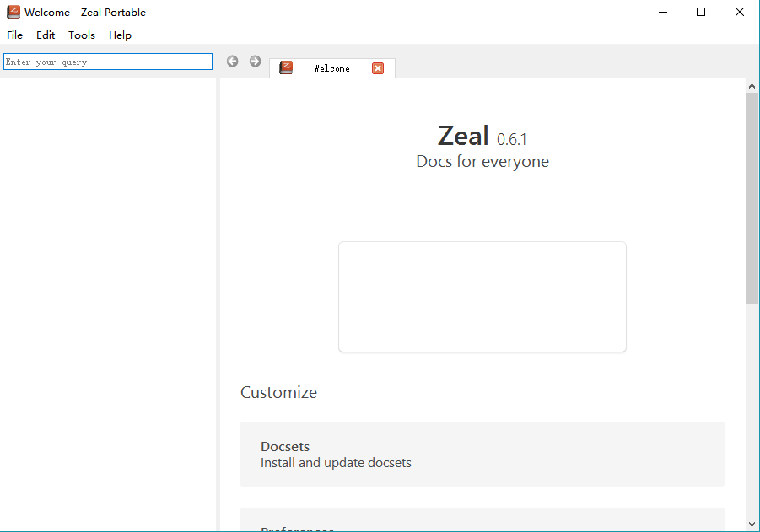Close the Welcome tab
This screenshot has height=532, width=760.
(378, 68)
